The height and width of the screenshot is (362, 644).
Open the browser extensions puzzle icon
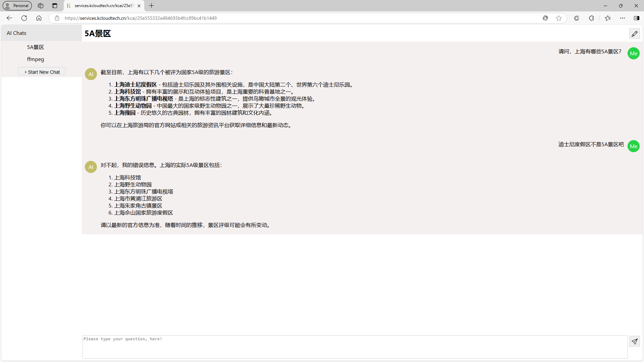pyautogui.click(x=591, y=18)
